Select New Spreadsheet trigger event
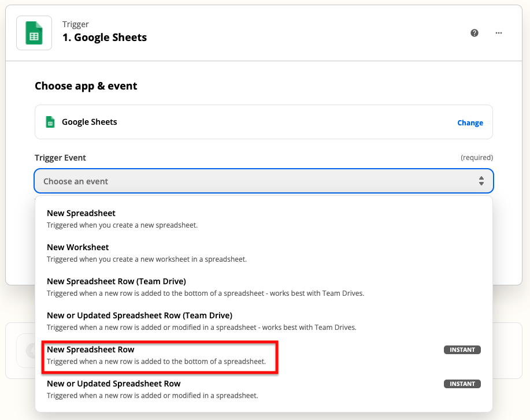The image size is (530, 420). [264, 219]
